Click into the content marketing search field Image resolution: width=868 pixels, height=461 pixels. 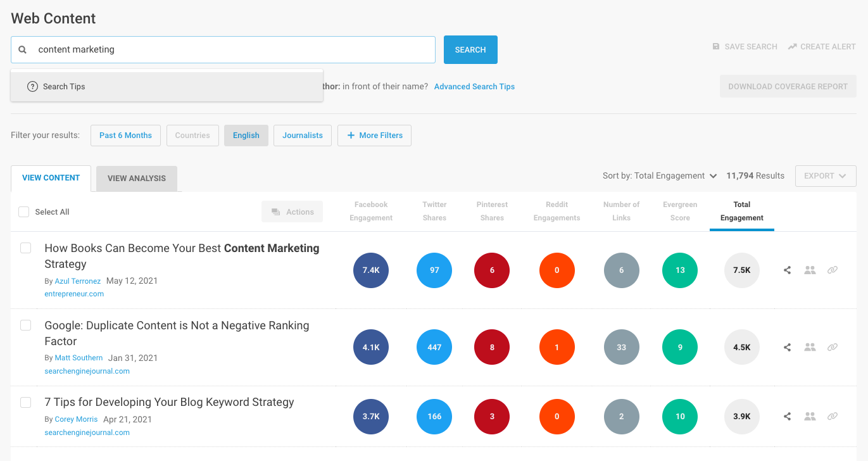click(x=228, y=49)
